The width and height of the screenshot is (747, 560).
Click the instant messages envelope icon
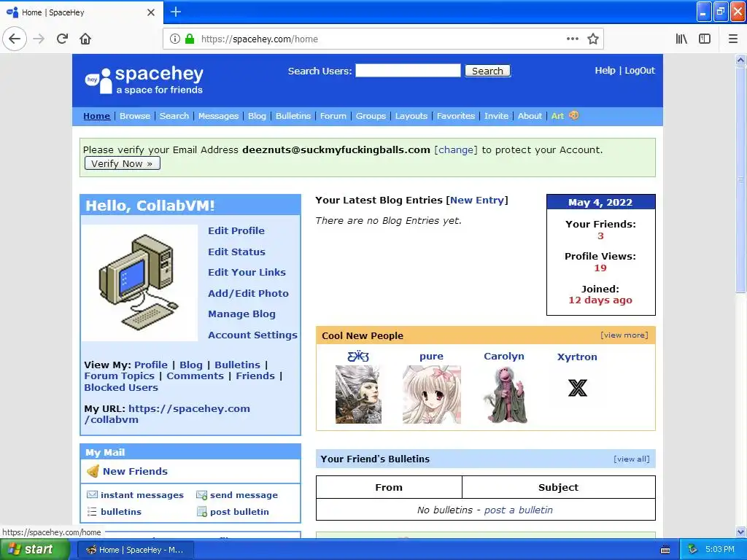pyautogui.click(x=92, y=495)
